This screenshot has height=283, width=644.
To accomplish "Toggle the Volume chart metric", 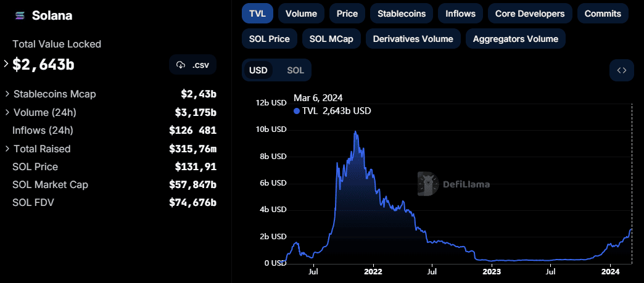I will pyautogui.click(x=301, y=14).
